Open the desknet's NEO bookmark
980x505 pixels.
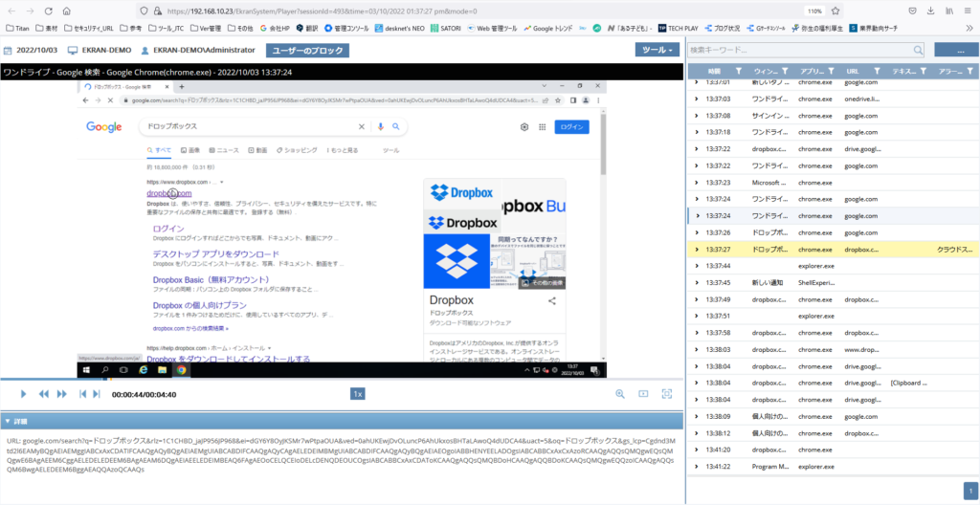pyautogui.click(x=400, y=28)
